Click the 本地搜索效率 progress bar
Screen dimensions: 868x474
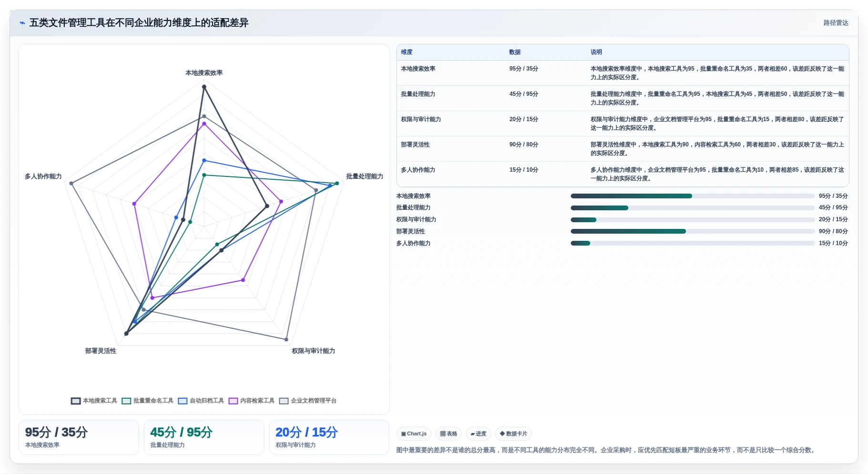click(x=693, y=196)
